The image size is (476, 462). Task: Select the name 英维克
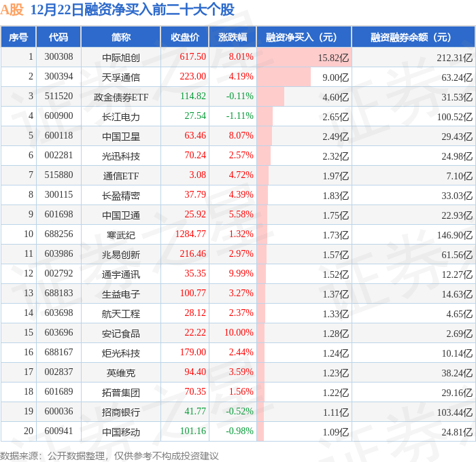tap(121, 373)
